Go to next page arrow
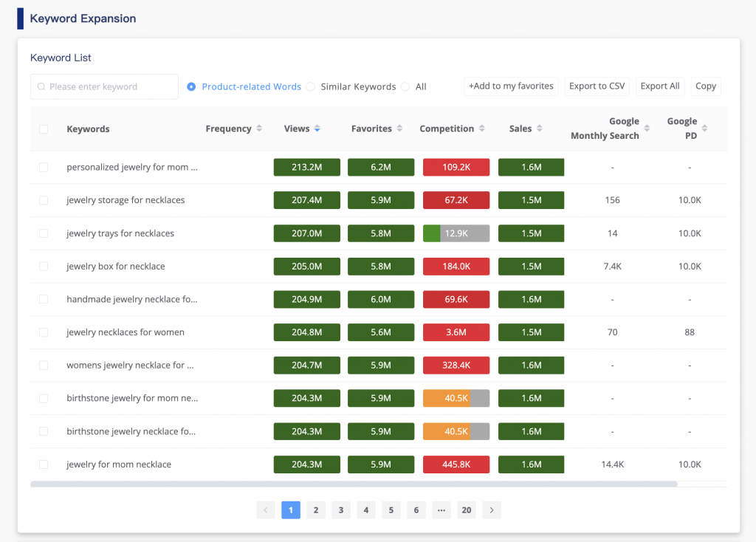Screen dimensions: 756x542 [492, 510]
